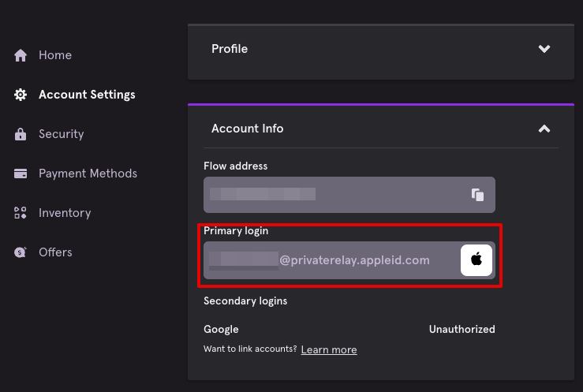Click the Inventory shapes icon
The height and width of the screenshot is (392, 583).
(21, 213)
